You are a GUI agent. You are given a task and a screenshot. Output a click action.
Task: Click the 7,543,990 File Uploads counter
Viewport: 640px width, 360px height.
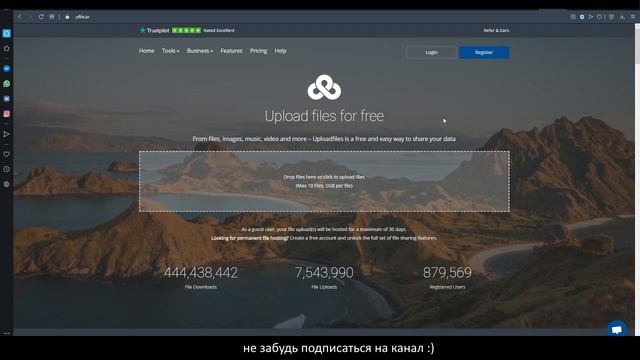324,278
